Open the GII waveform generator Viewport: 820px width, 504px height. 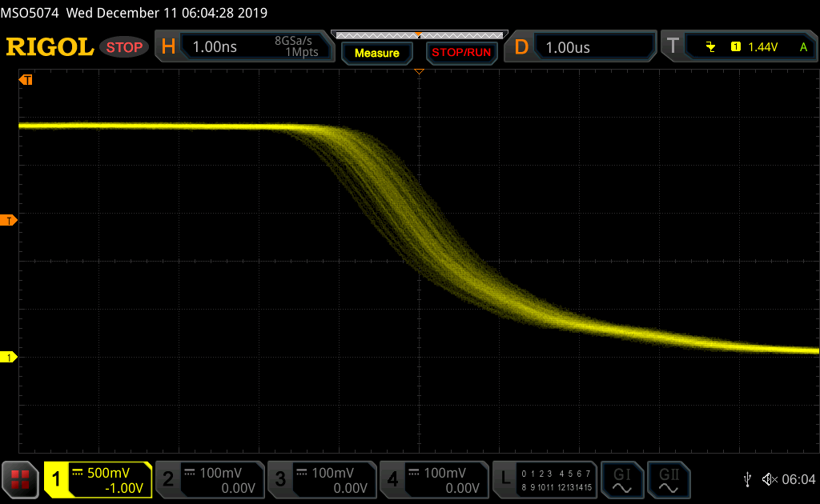tap(669, 479)
